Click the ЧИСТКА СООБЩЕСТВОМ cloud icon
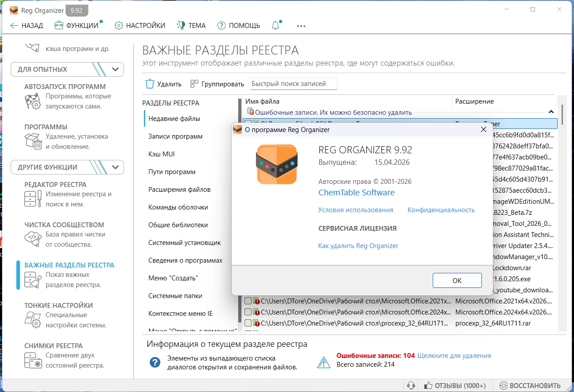Viewport: 574px width, 392px height. coord(33,239)
